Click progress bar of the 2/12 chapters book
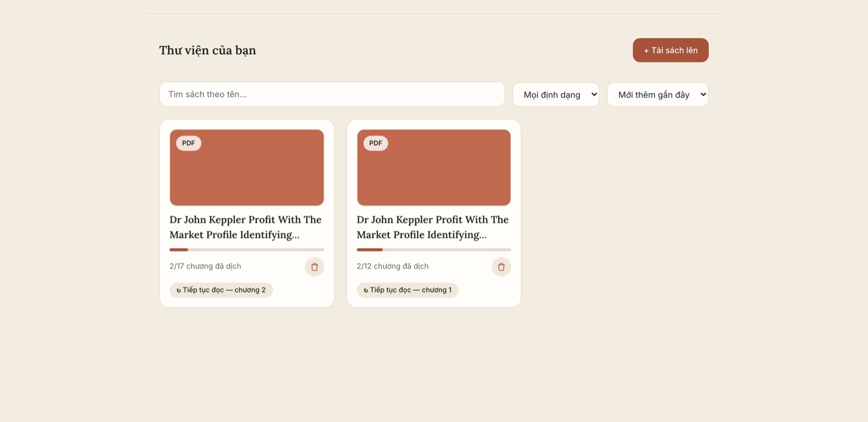The width and height of the screenshot is (868, 422). 434,249
